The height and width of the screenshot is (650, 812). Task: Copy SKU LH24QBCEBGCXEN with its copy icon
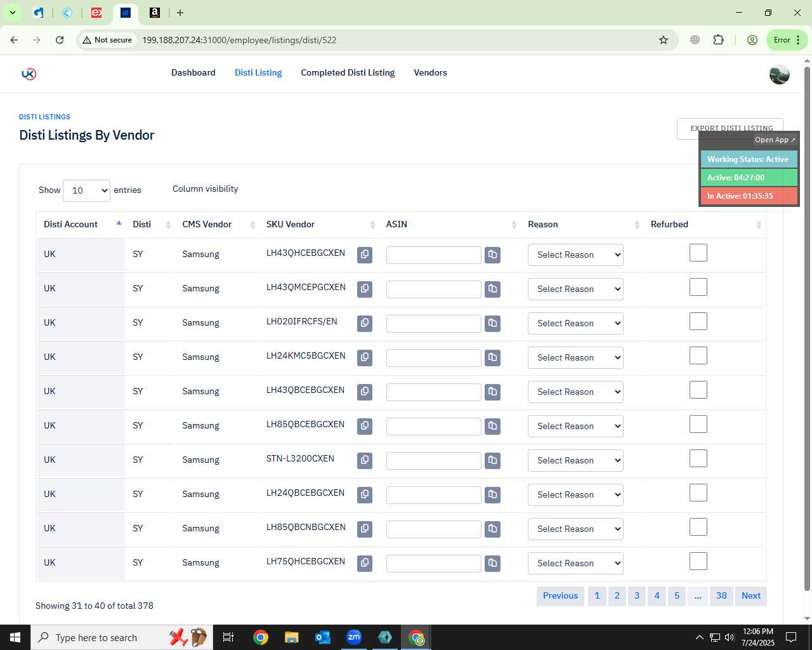[x=365, y=494]
